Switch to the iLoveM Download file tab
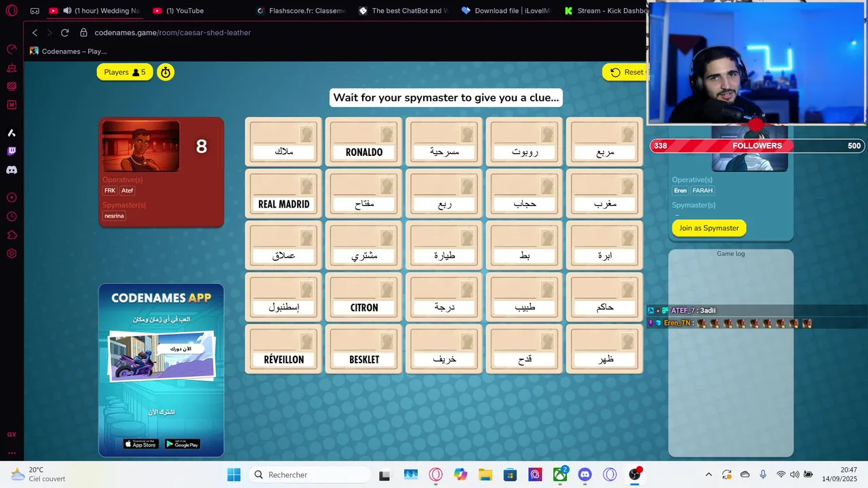868x488 pixels. (x=507, y=11)
